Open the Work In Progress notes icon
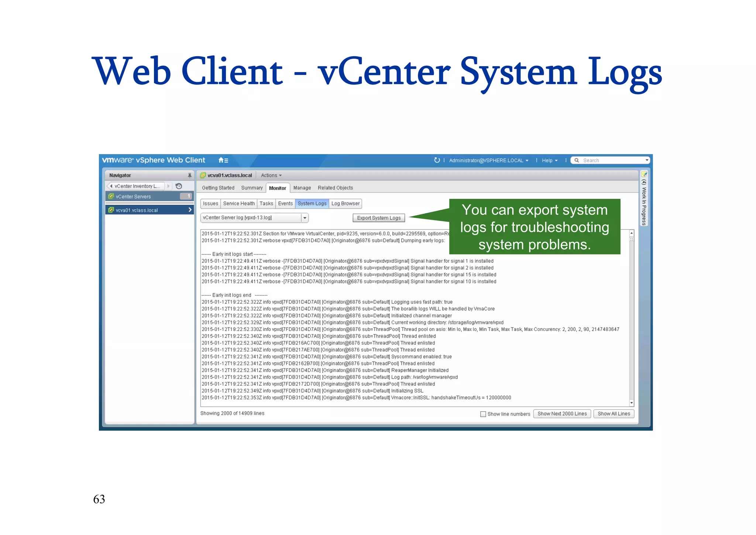This screenshot has height=535, width=756. tap(644, 174)
